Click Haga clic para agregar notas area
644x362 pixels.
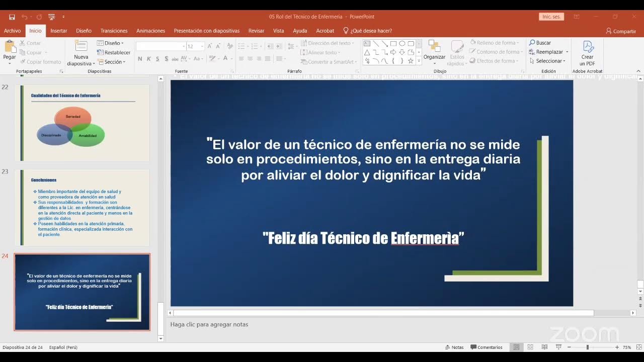click(x=209, y=324)
